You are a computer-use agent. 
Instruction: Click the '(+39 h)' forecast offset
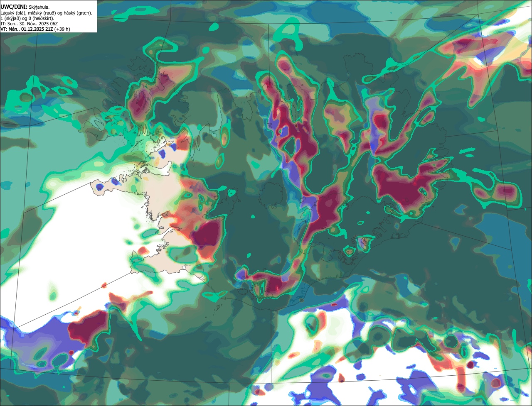tap(62, 29)
